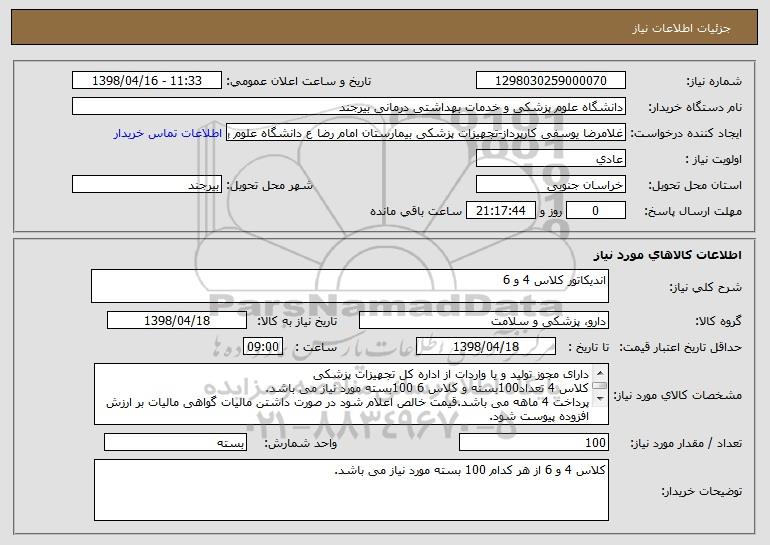
Task: Click the remaining days field showing 0
Action: 596,211
